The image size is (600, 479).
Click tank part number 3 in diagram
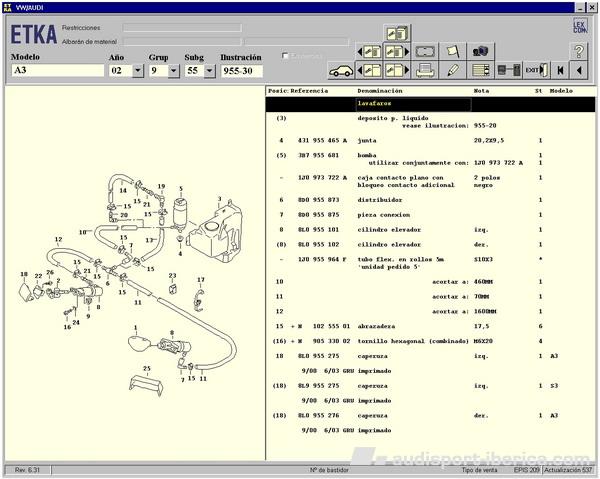click(x=219, y=199)
